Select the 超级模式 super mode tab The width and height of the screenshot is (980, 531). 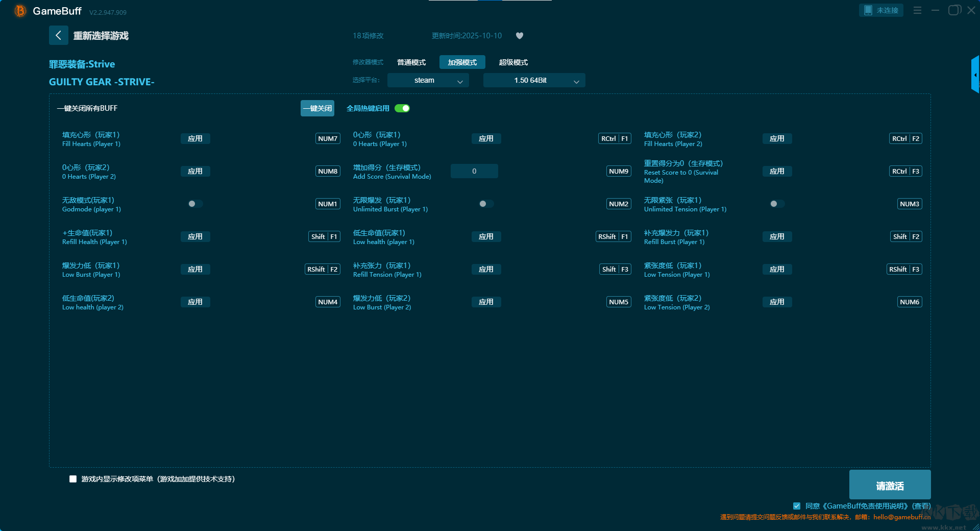[x=513, y=62]
